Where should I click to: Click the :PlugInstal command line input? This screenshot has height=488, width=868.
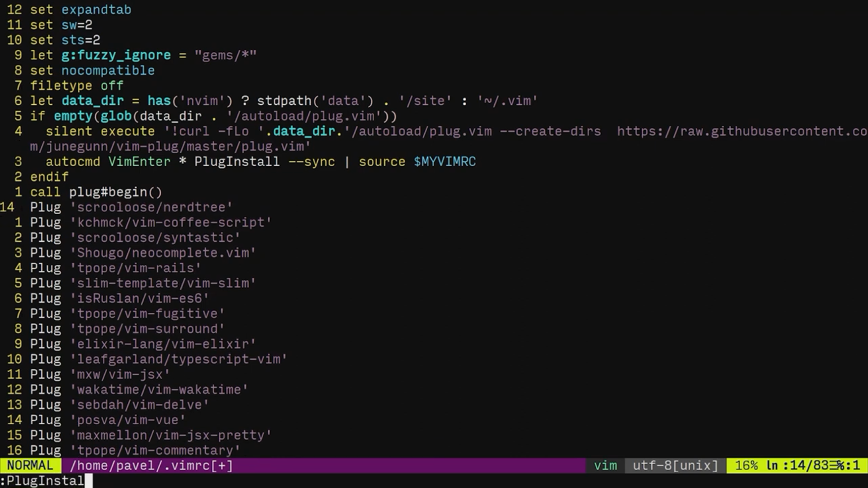click(42, 481)
